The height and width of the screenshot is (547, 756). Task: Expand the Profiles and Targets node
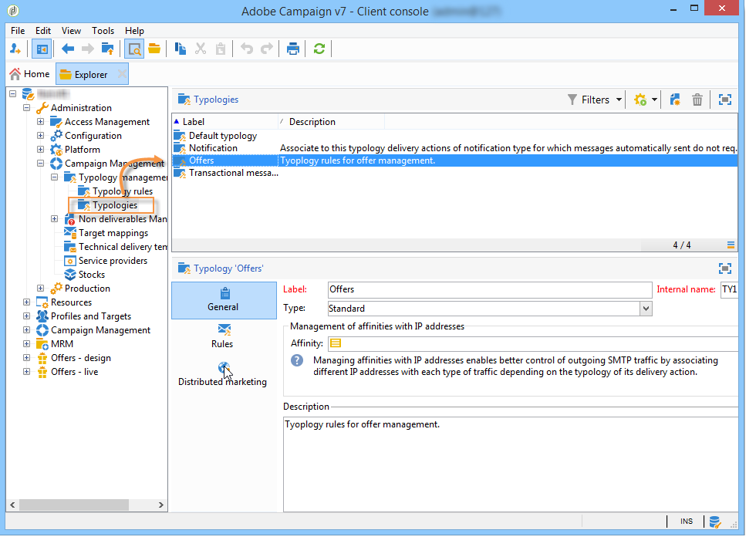coord(26,316)
